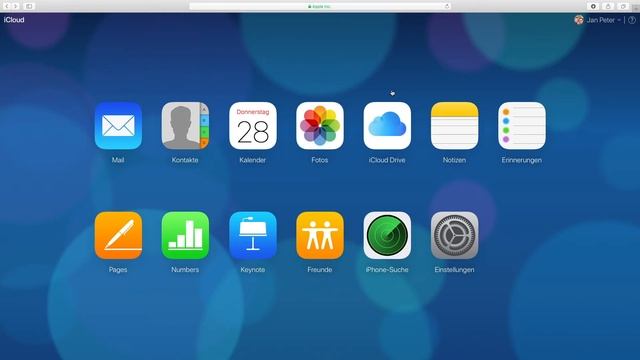Launch the Numbers app icon
The image size is (640, 360).
[185, 236]
